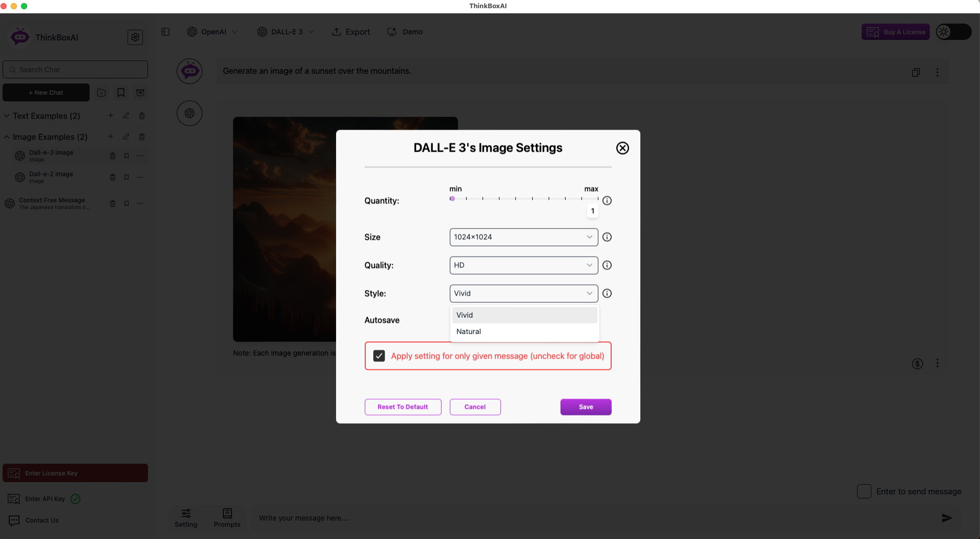This screenshot has width=980, height=539.
Task: Edit the Image Examples folder name
Action: (x=126, y=137)
